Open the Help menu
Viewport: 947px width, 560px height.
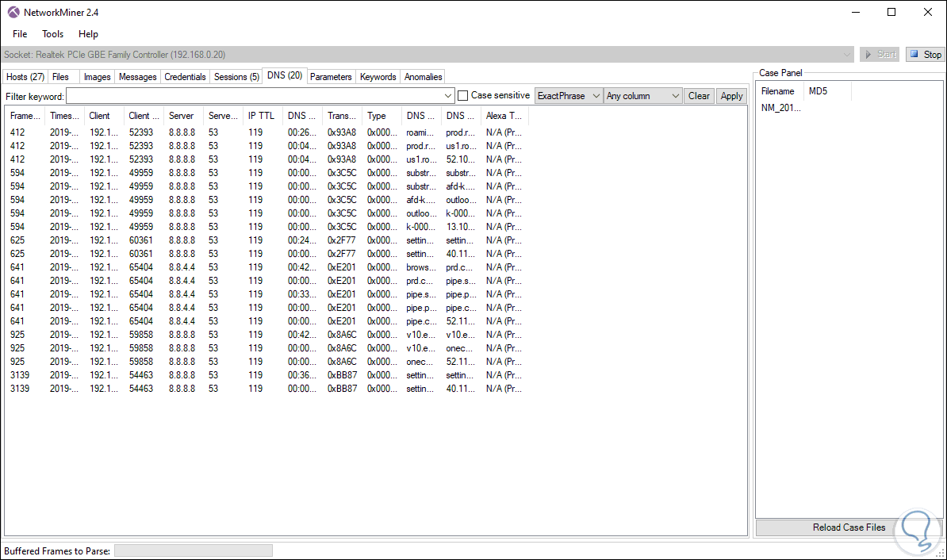[x=88, y=34]
